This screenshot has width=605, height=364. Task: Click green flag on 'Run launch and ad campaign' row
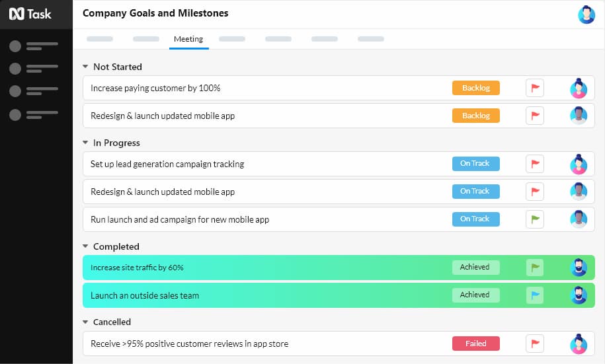535,219
